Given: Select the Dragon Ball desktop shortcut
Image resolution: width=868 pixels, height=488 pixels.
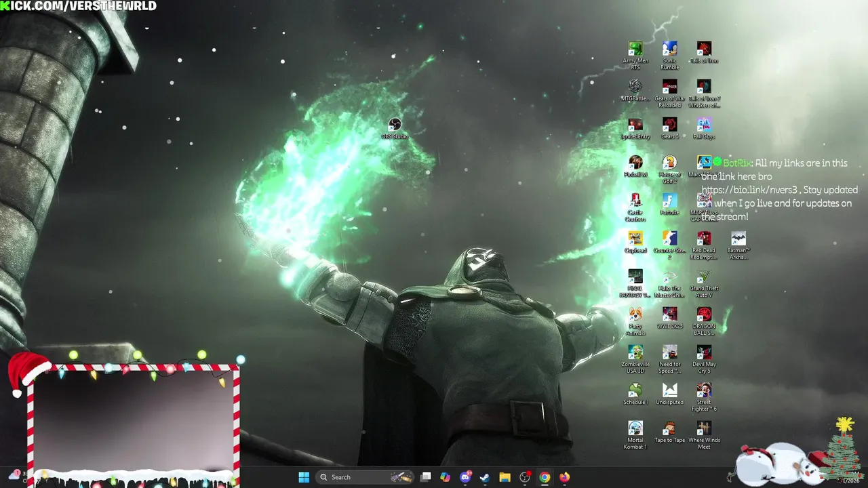Looking at the screenshot, I should (704, 321).
